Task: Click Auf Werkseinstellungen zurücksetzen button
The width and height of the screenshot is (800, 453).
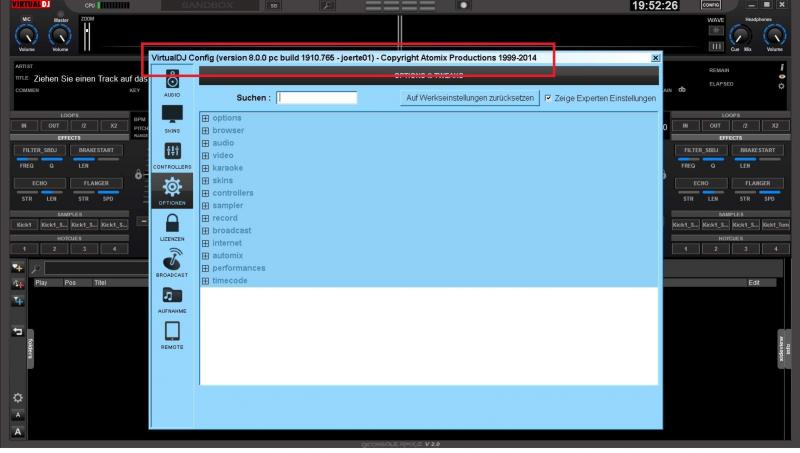Action: click(468, 98)
